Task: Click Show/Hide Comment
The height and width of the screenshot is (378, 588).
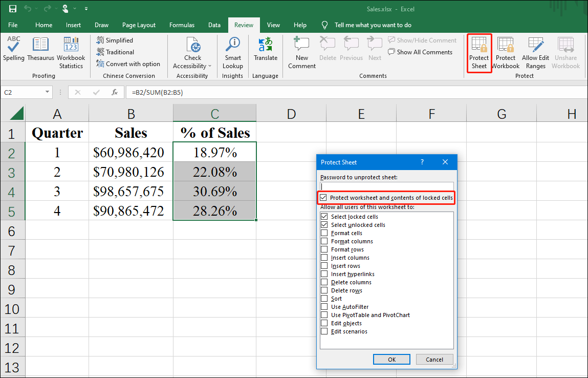Action: (x=422, y=40)
